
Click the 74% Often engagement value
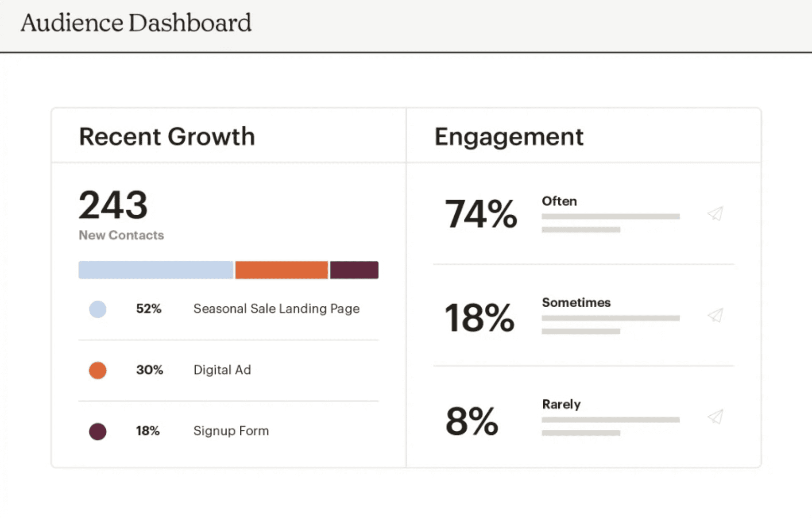(x=481, y=214)
